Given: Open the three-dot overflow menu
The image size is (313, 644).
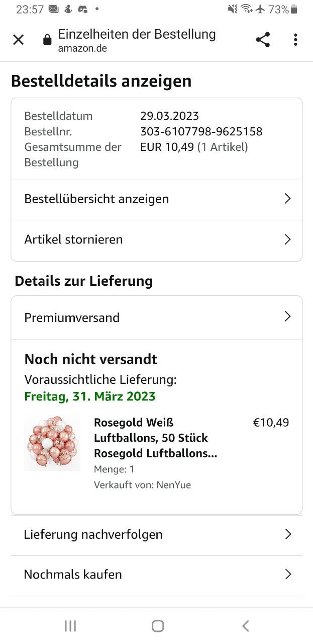Looking at the screenshot, I should [295, 40].
